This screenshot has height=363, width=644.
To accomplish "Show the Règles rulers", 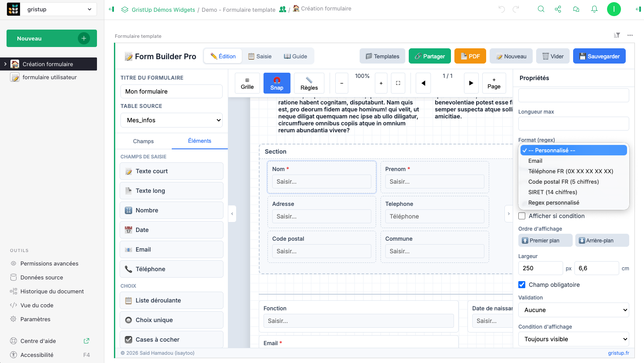I will 309,83.
